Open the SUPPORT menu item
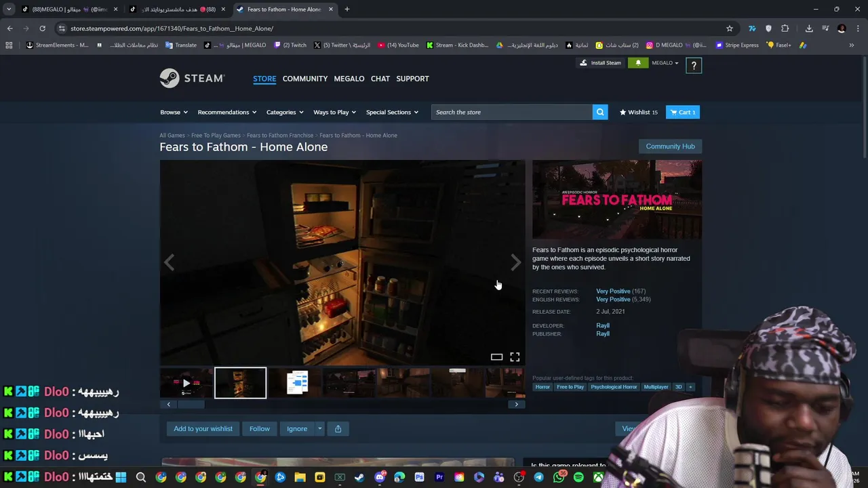The width and height of the screenshot is (868, 488). pos(412,79)
